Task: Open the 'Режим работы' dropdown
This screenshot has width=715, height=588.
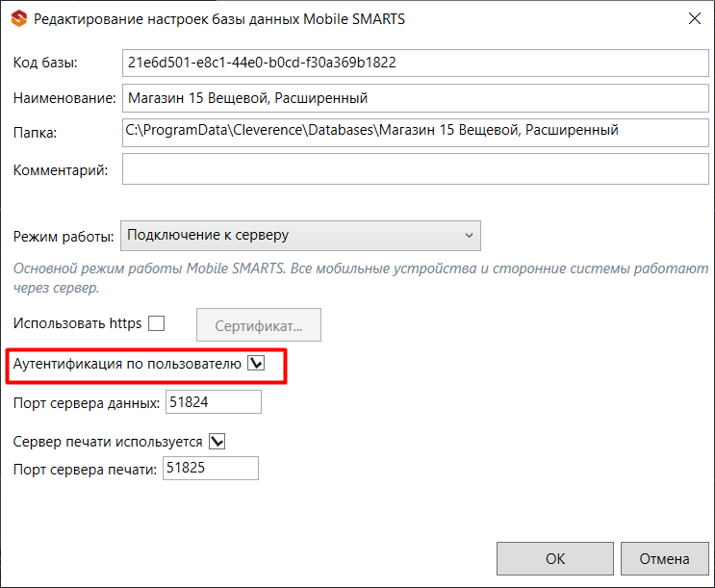Action: coord(300,236)
